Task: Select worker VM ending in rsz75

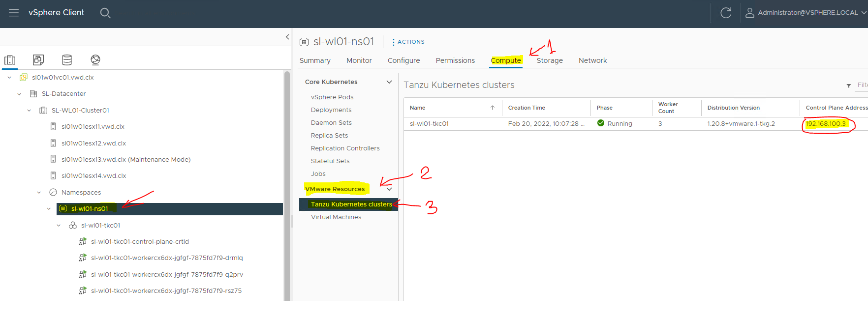Action: [166, 291]
